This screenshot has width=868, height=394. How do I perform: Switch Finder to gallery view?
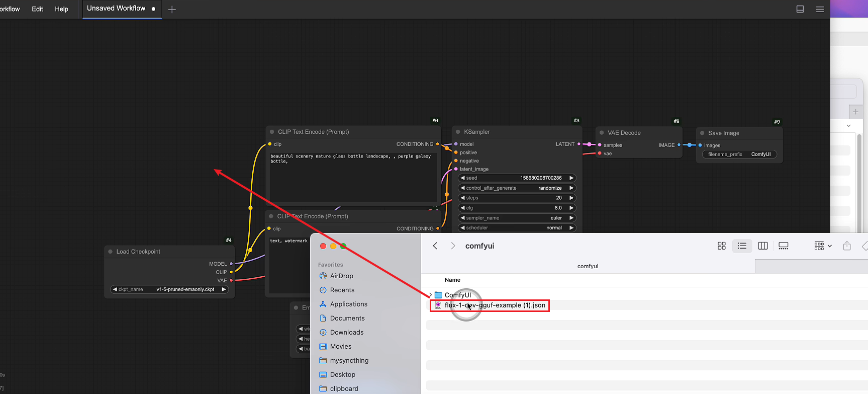click(x=783, y=246)
